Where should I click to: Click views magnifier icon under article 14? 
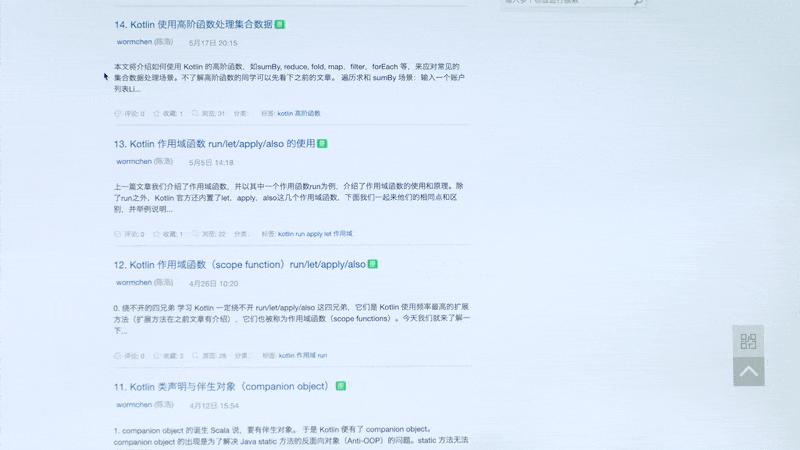pyautogui.click(x=195, y=113)
